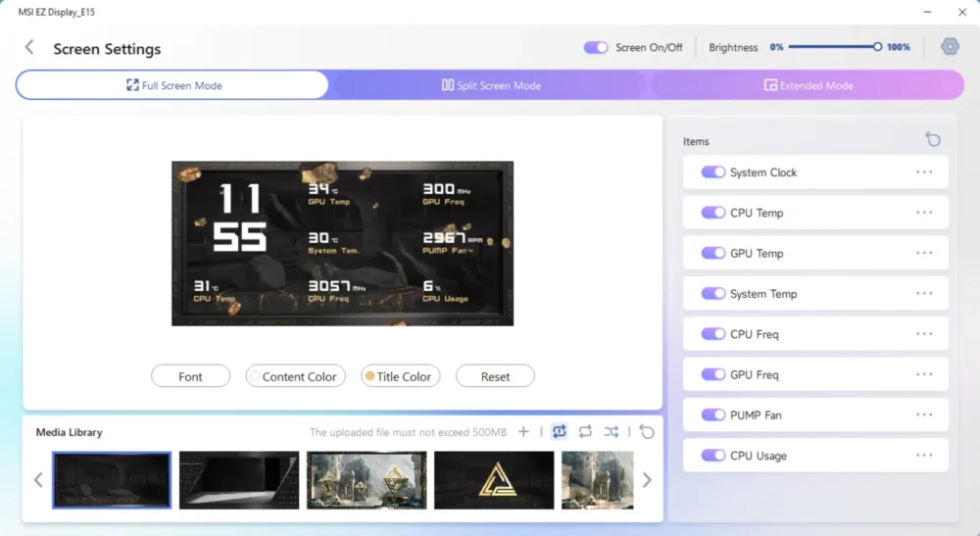Expand GPU Freq options with three dots

coord(924,374)
